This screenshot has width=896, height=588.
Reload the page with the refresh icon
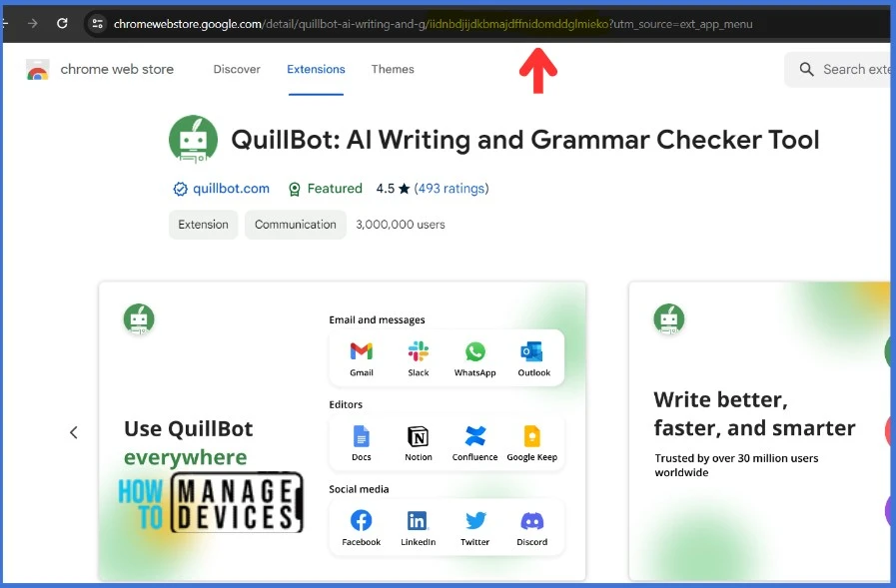click(x=62, y=23)
